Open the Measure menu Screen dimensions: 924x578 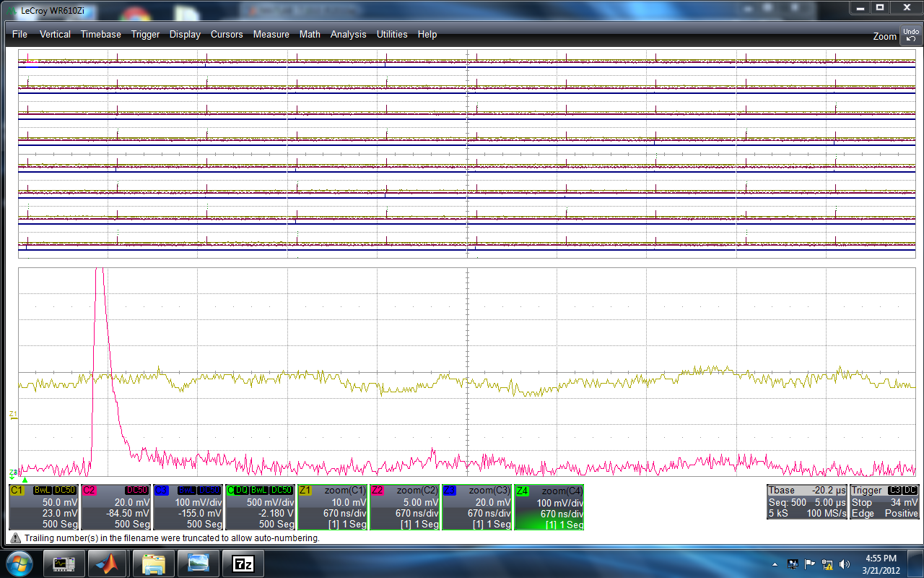tap(271, 34)
